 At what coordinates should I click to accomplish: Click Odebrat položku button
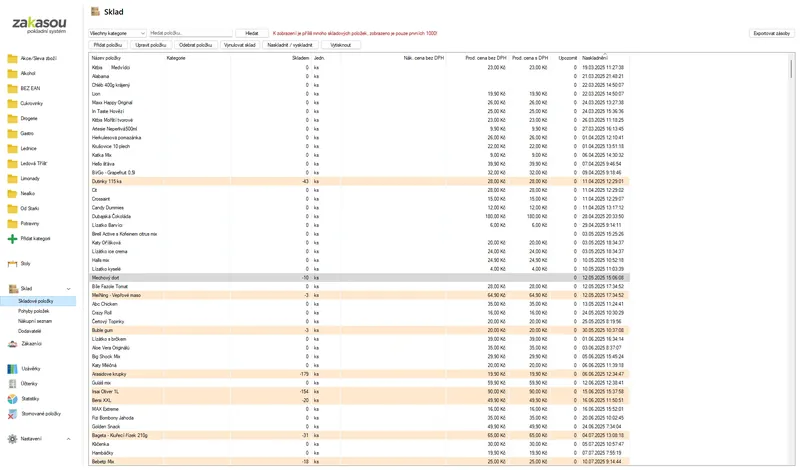tap(195, 45)
